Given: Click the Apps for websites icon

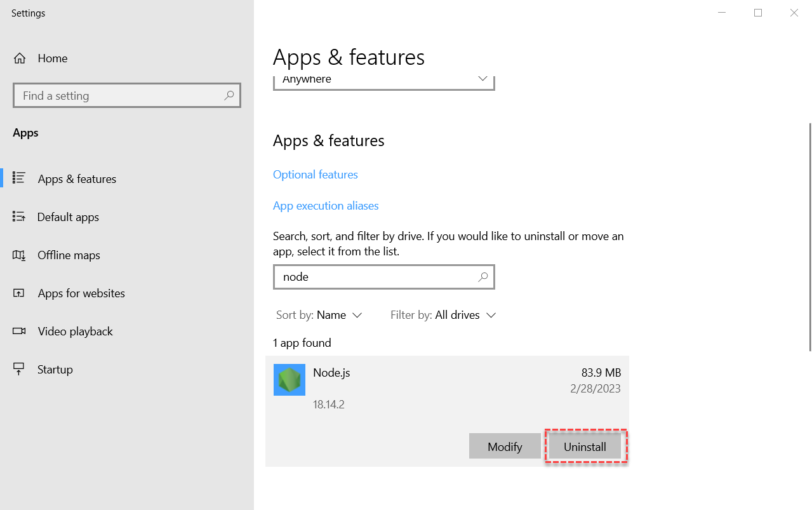Looking at the screenshot, I should click(x=19, y=293).
